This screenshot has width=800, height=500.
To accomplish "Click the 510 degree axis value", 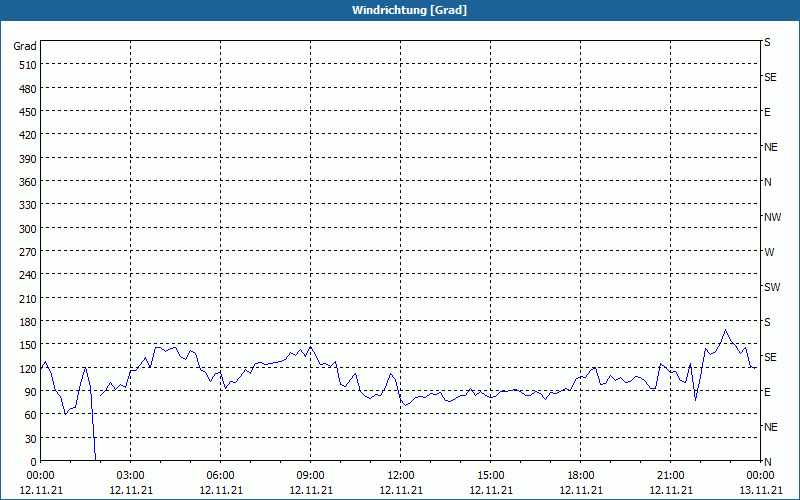I will pyautogui.click(x=29, y=65).
